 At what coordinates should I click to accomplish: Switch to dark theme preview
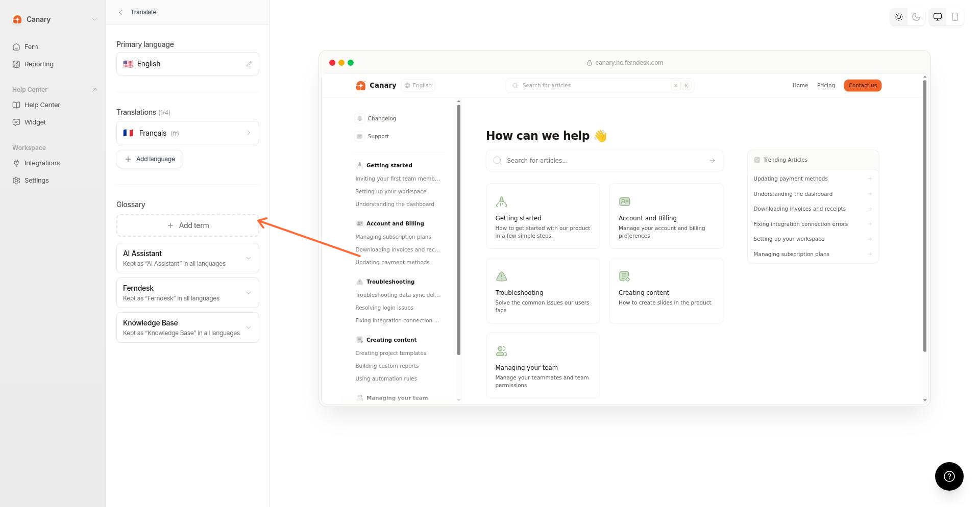[x=916, y=17]
